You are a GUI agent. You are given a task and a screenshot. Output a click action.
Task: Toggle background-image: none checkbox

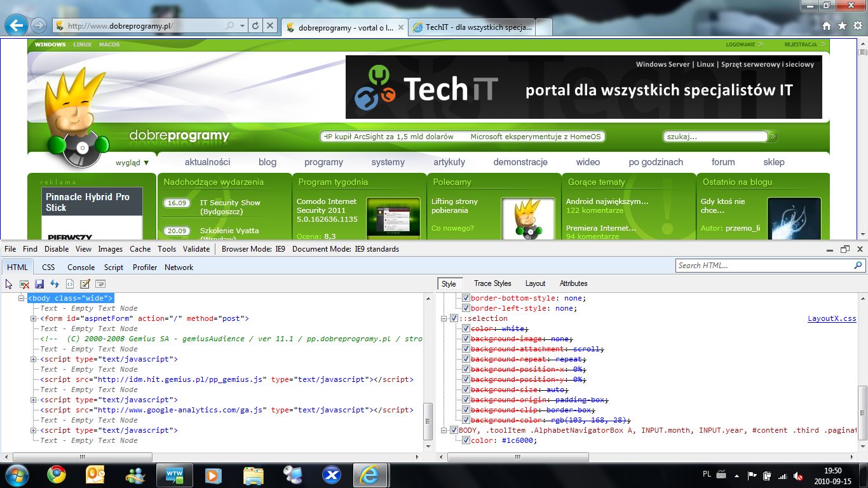(466, 339)
